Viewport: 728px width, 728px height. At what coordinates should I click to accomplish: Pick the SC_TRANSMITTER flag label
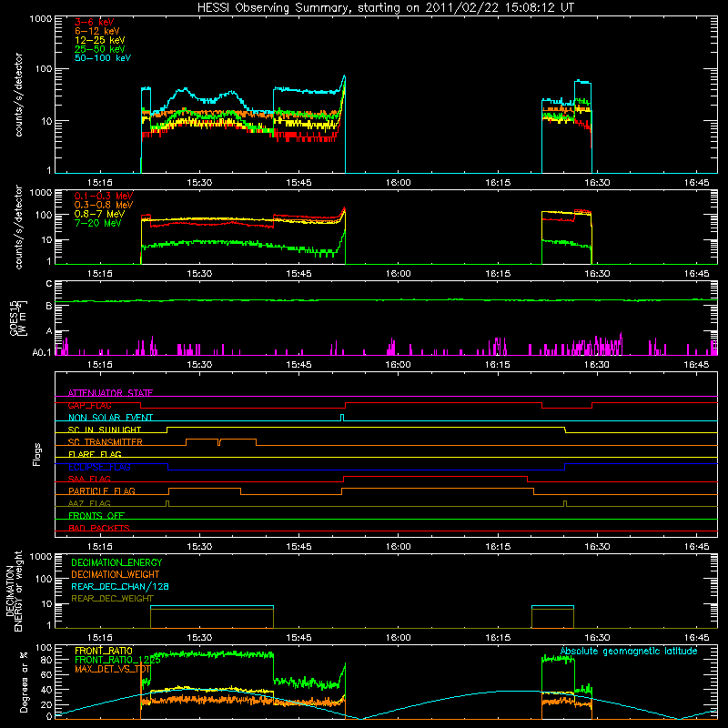pyautogui.click(x=106, y=442)
